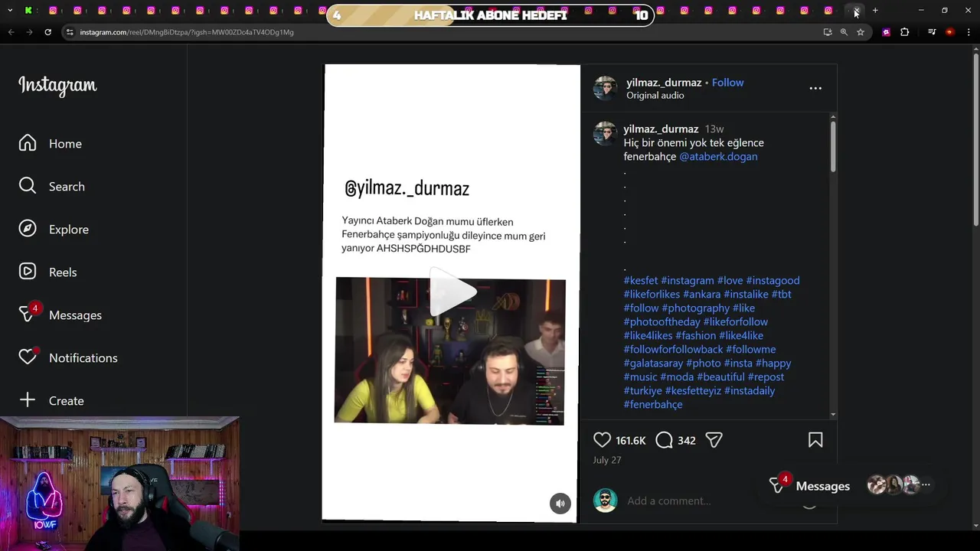
Task: Open the #photooftheday hashtag
Action: 661,321
